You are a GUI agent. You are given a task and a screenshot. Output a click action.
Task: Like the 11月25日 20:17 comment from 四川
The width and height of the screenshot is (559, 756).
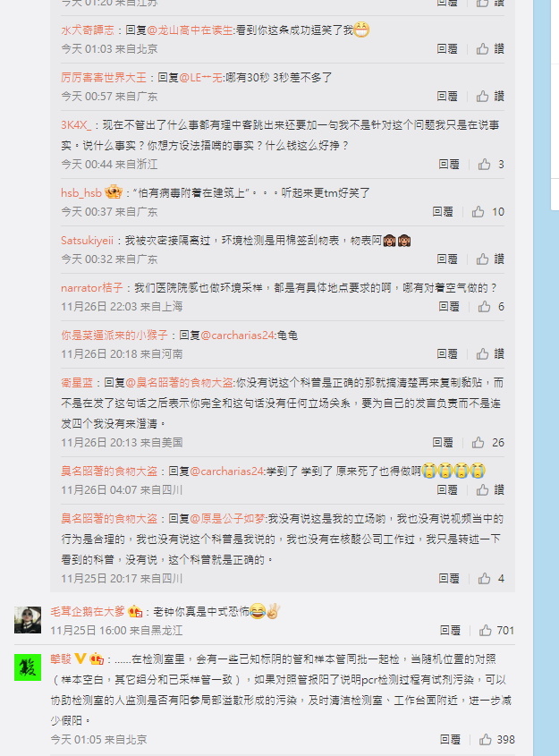491,579
